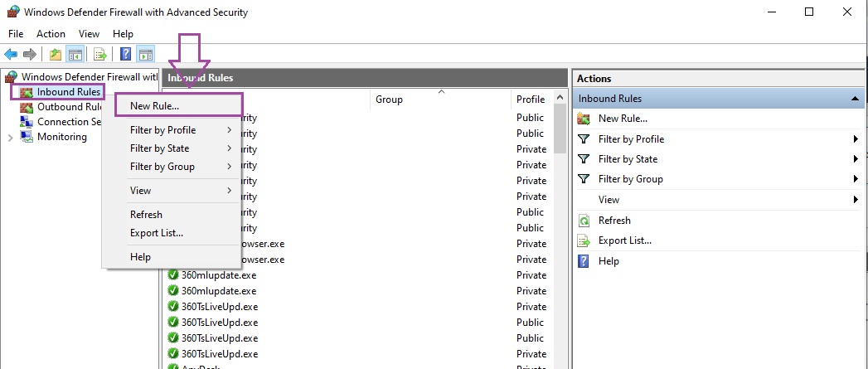Click the Back arrow toolbar icon
Screen dimensions: 868x369
coord(11,55)
